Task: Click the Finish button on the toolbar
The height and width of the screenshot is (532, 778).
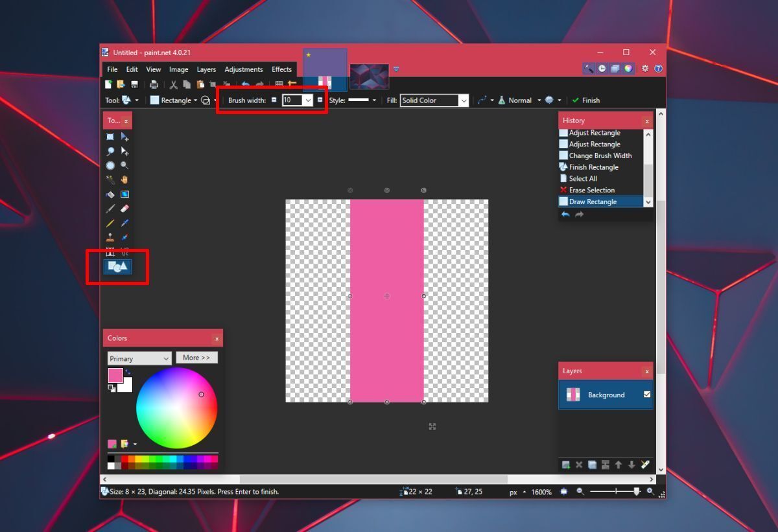Action: click(585, 100)
